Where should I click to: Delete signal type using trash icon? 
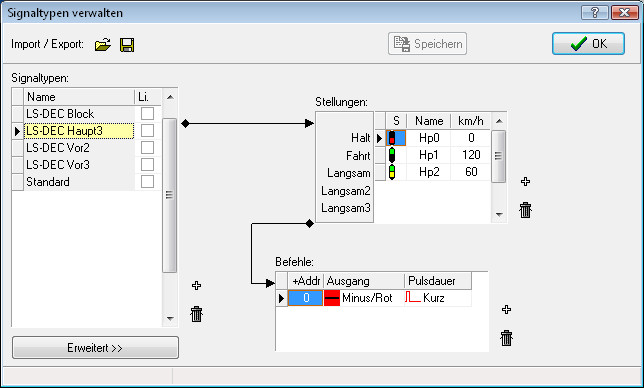click(196, 314)
